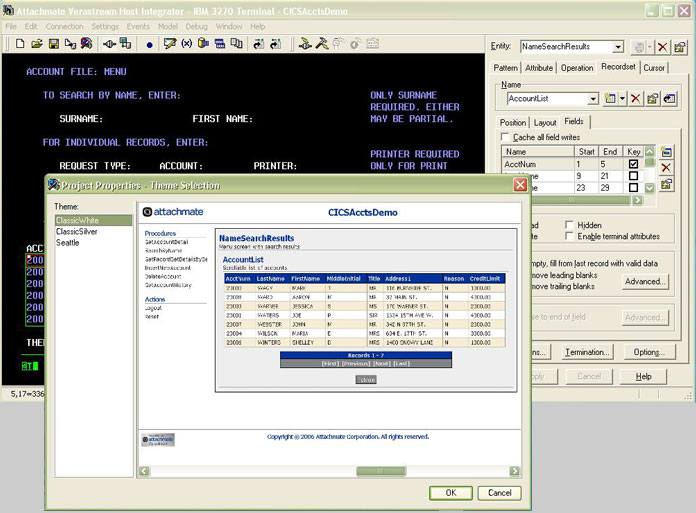Enable the Cache all field writes checkbox
Image resolution: width=696 pixels, height=513 pixels.
click(506, 137)
